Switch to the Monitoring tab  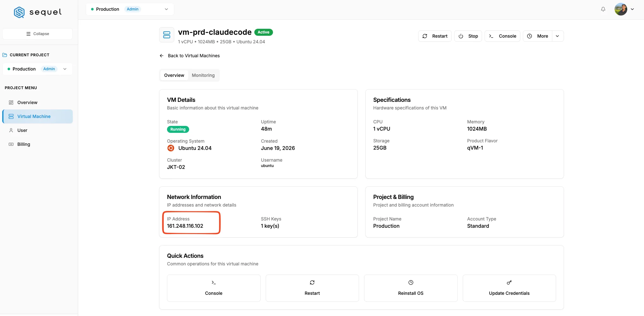click(203, 75)
